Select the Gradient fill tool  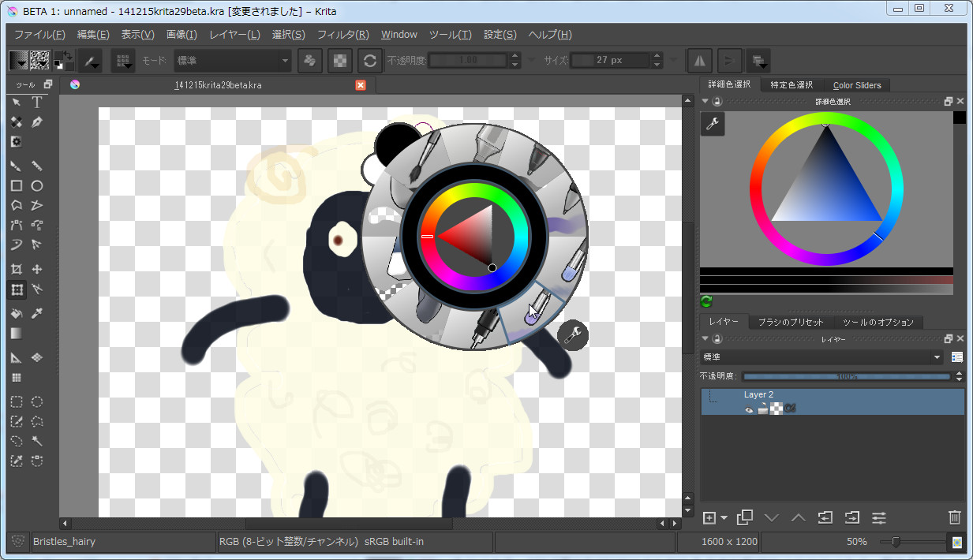pyautogui.click(x=16, y=333)
